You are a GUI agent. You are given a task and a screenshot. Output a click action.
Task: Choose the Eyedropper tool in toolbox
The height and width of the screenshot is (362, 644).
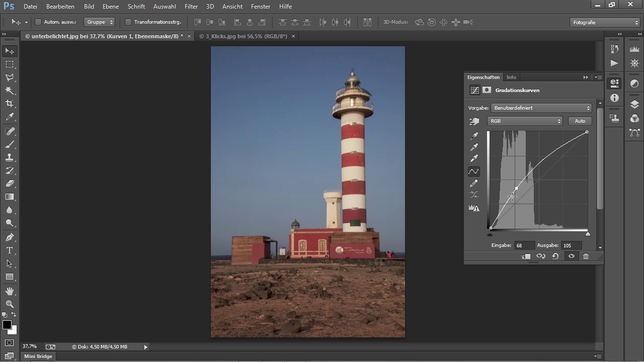coord(10,117)
